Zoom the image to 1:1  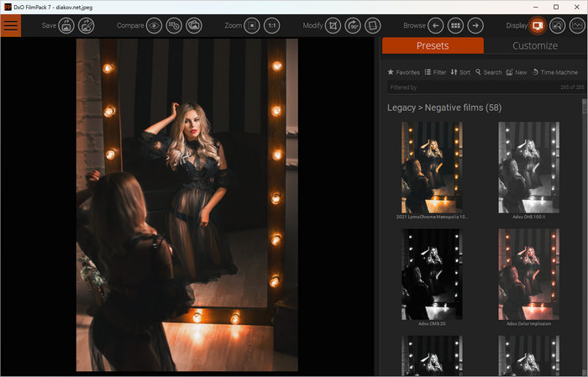272,25
